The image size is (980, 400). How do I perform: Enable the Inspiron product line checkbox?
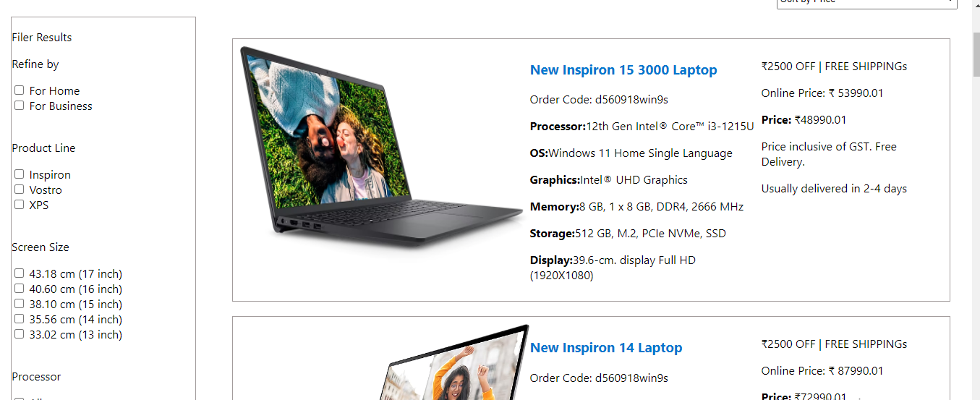20,174
